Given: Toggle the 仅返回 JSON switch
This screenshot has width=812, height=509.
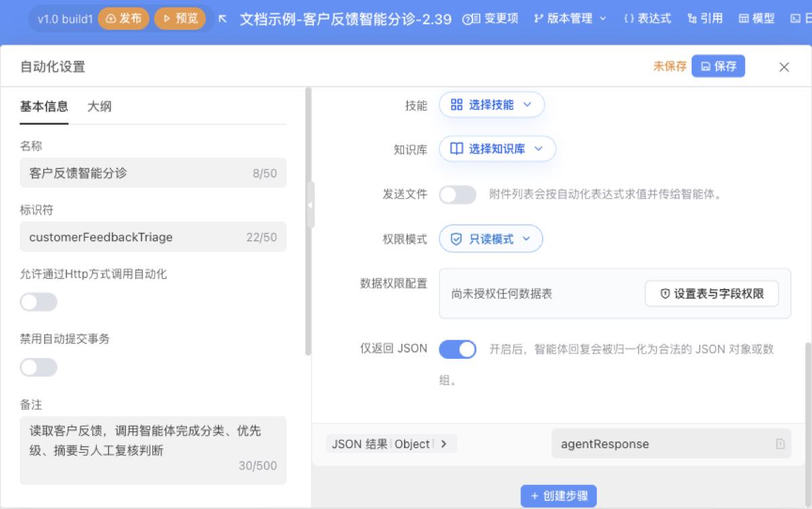Looking at the screenshot, I should point(458,349).
